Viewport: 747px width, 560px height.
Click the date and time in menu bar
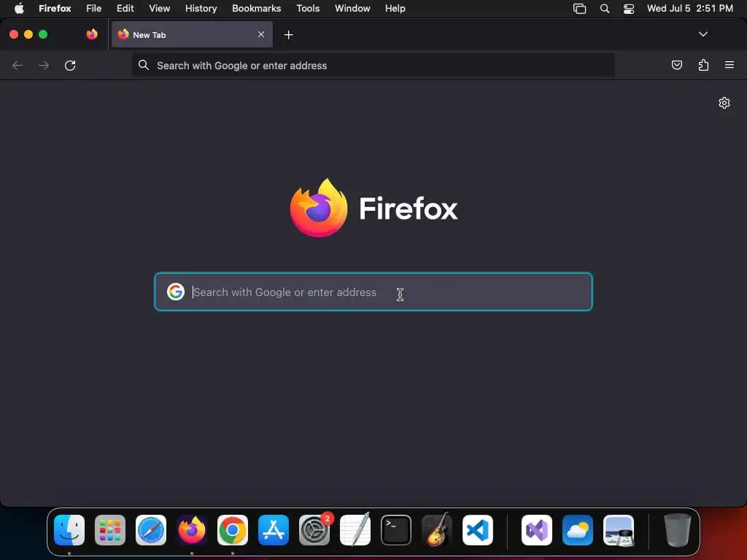coord(690,8)
